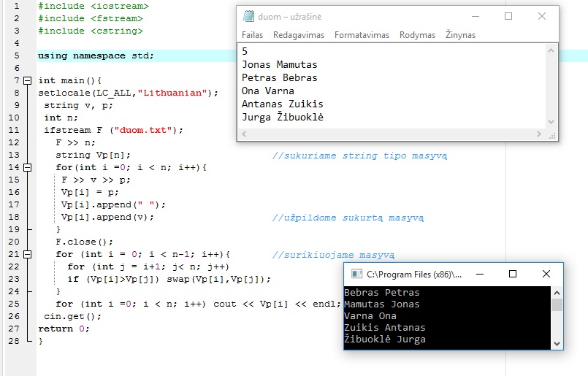Viewport: 588px width, 376px height.
Task: Close the console output window
Action: [546, 274]
